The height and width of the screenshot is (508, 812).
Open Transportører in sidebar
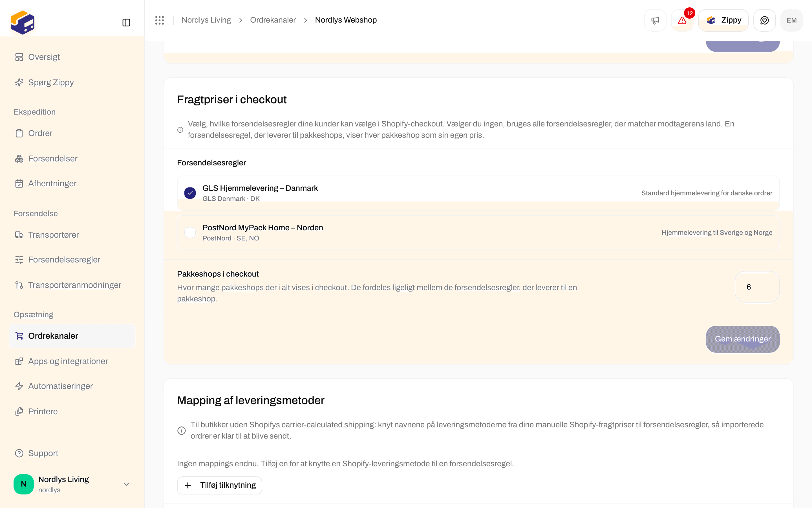[x=72, y=235]
